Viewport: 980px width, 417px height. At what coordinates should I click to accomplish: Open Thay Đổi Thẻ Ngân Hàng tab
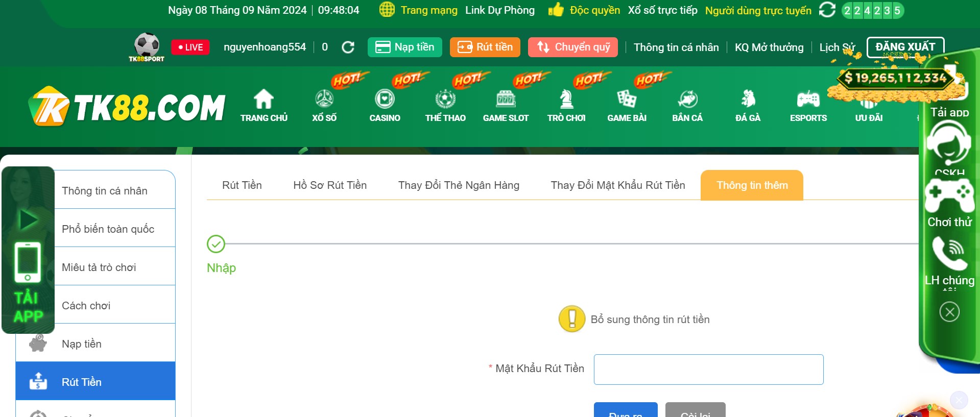[459, 185]
